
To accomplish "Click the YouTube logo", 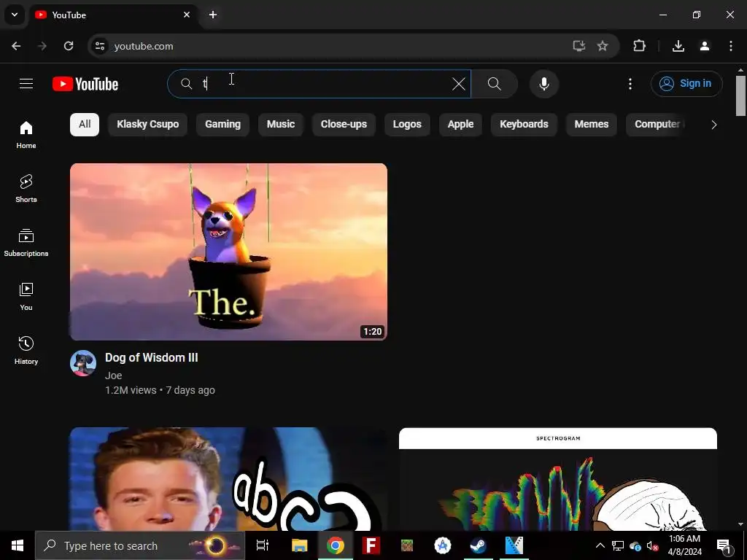I will pos(85,84).
